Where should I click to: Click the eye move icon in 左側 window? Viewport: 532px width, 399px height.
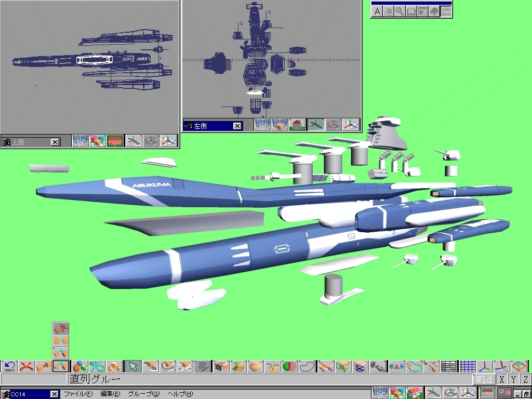[316, 125]
